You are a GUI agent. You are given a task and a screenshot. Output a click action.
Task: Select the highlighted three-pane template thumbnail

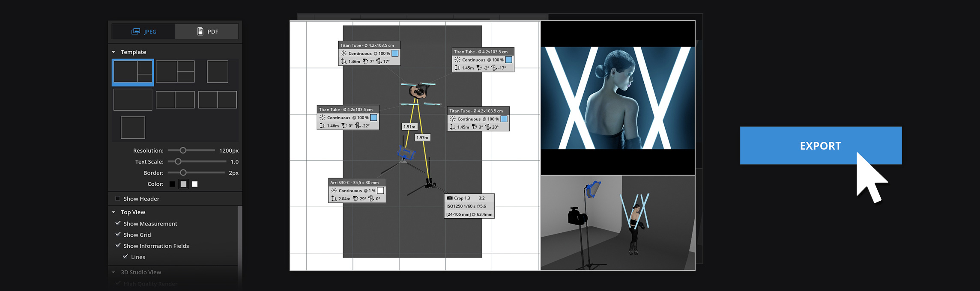pyautogui.click(x=133, y=72)
